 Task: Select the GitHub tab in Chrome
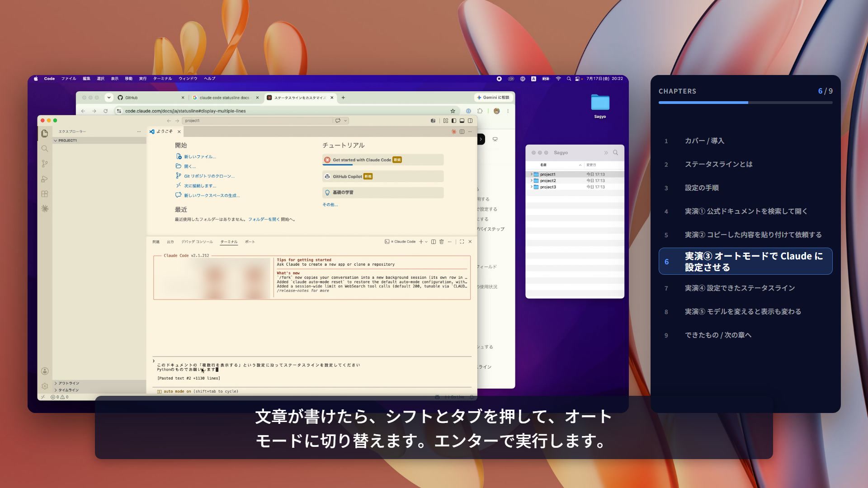tap(151, 98)
